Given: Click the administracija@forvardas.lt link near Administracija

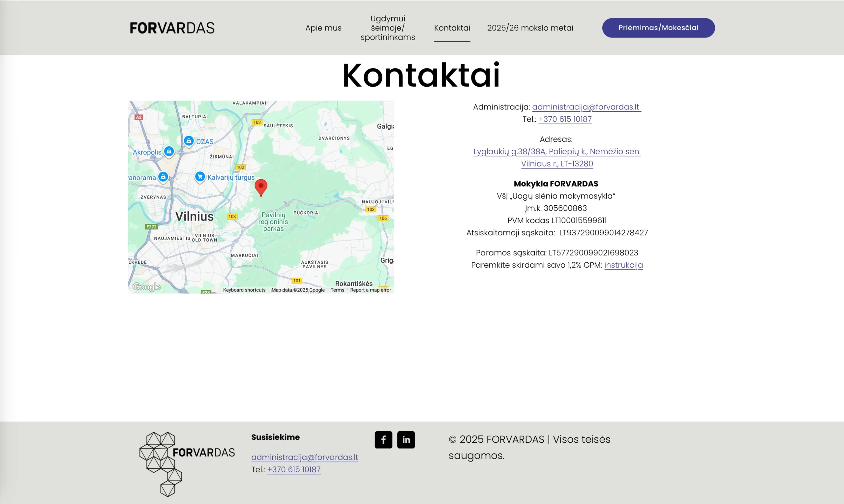Looking at the screenshot, I should click(x=586, y=107).
